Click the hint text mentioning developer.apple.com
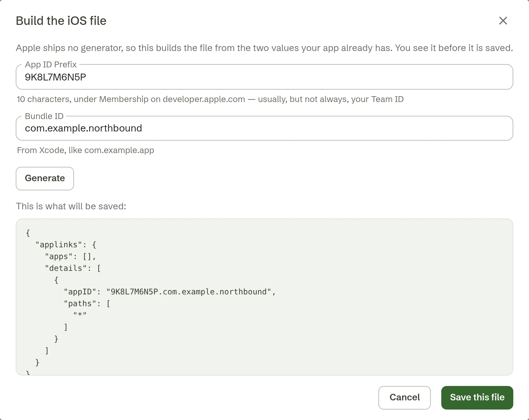529x420 pixels. click(x=210, y=99)
